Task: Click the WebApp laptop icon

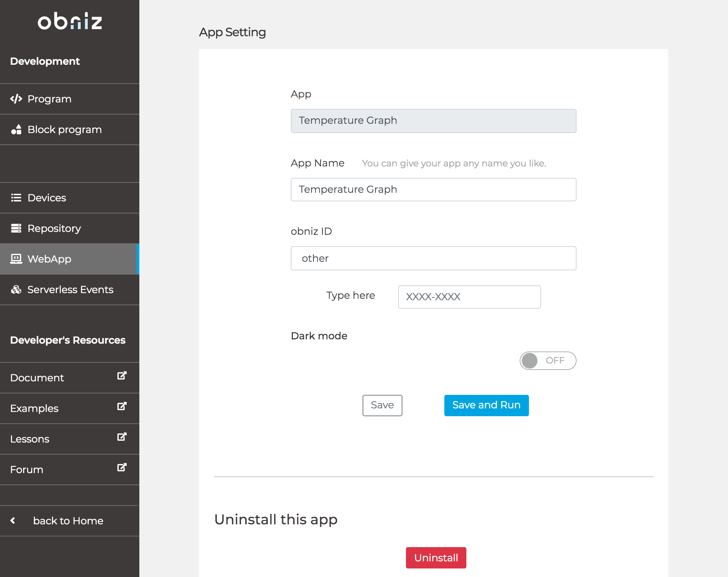Action: tap(16, 259)
